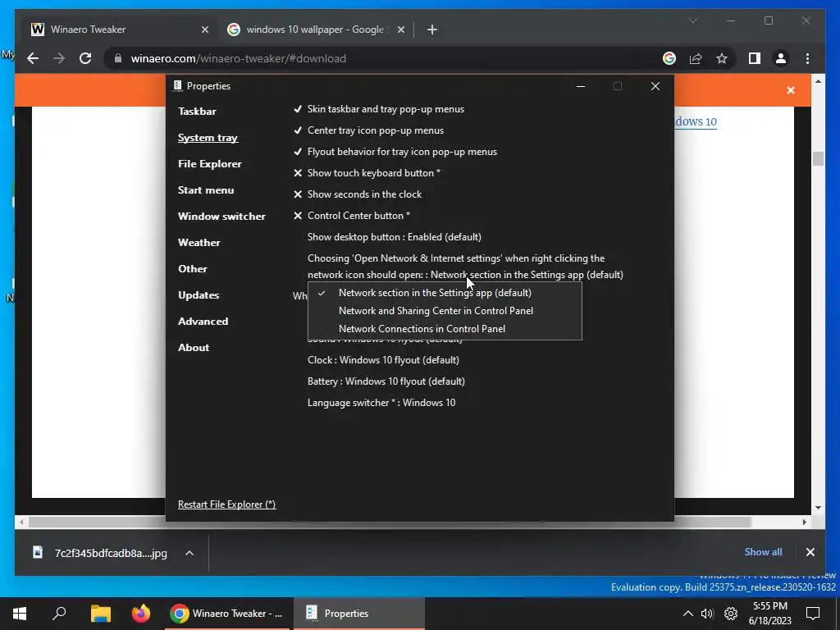Open downloaded 7c2f345bdfcadb8a jpg file
The width and height of the screenshot is (840, 630).
pos(100,553)
